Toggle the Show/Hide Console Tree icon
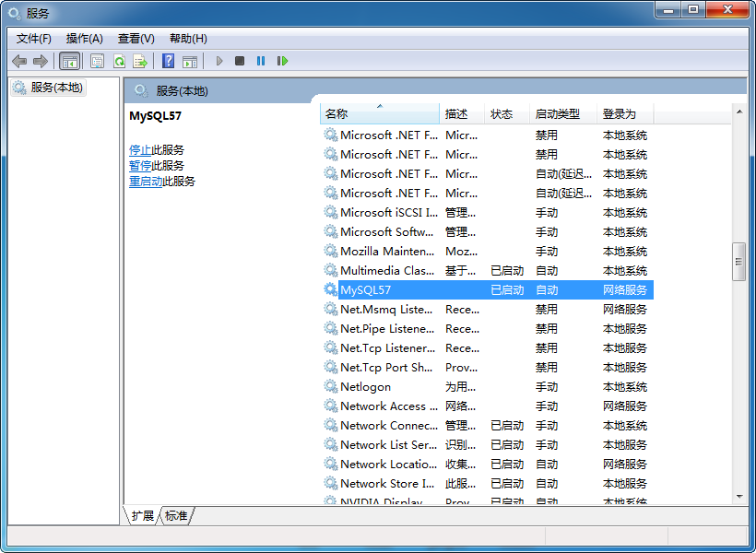This screenshot has width=756, height=553. click(69, 61)
